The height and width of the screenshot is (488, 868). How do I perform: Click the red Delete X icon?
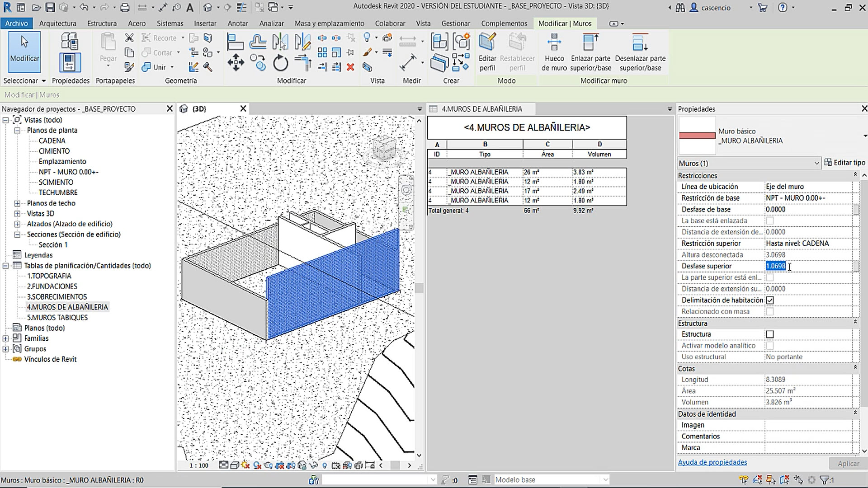pos(350,67)
